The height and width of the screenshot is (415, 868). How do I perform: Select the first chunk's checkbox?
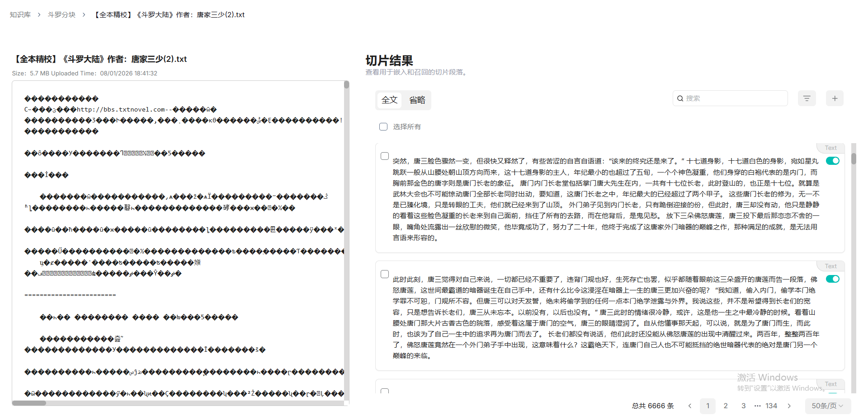tap(385, 156)
